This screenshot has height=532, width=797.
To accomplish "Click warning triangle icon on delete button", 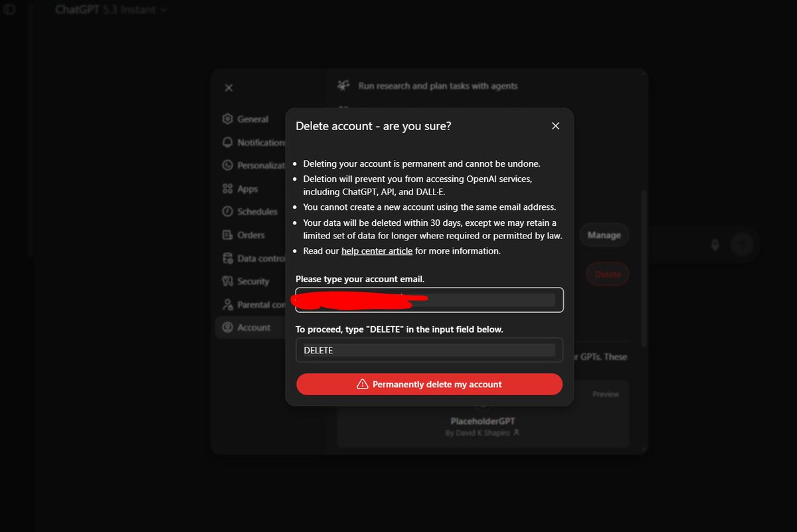I will pyautogui.click(x=363, y=385).
